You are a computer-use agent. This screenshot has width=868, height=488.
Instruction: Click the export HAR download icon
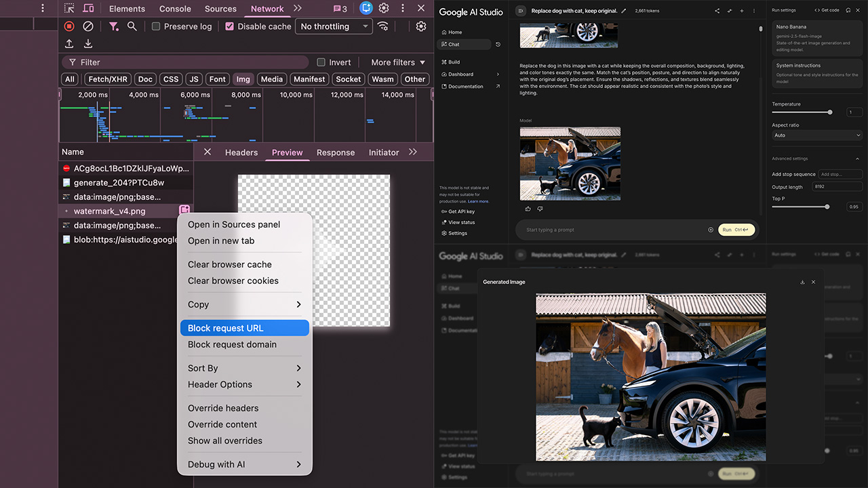[x=88, y=43]
